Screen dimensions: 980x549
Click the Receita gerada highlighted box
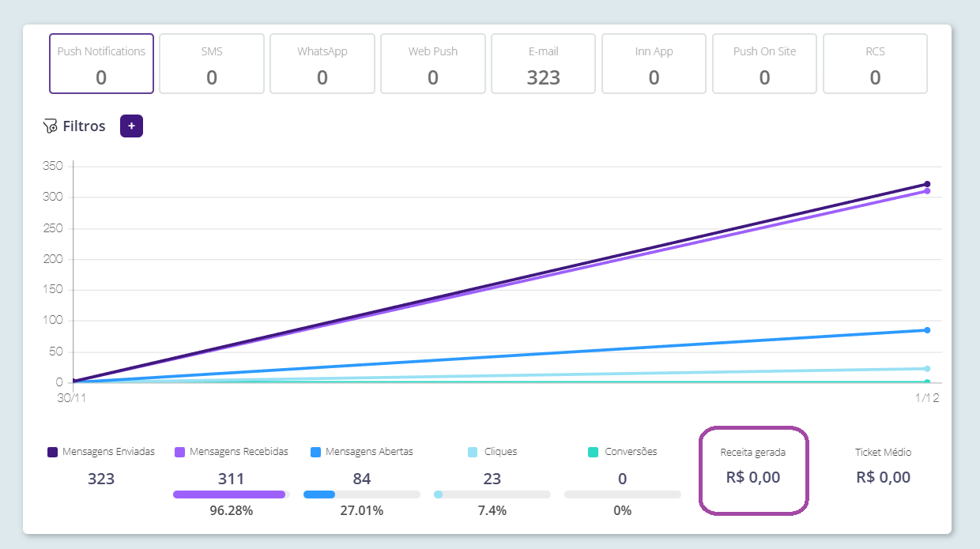(x=753, y=471)
